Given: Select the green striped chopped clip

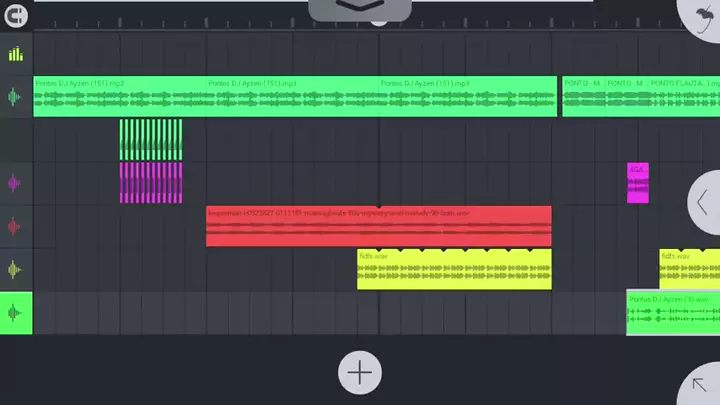Looking at the screenshot, I should tap(151, 140).
